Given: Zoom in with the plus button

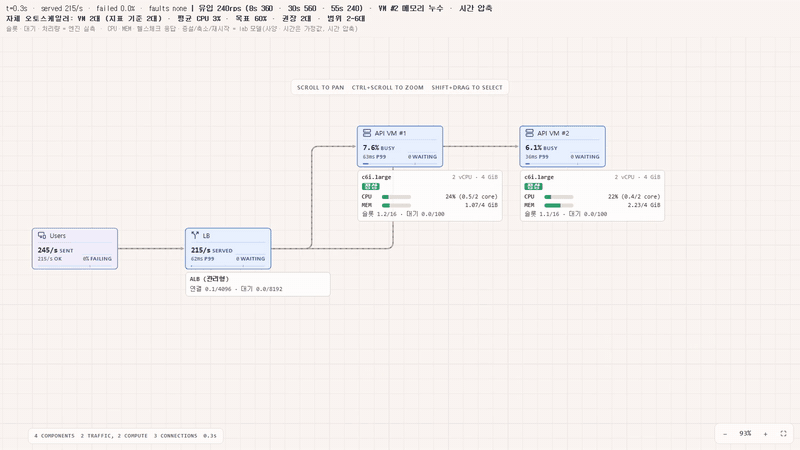Looking at the screenshot, I should (x=765, y=434).
